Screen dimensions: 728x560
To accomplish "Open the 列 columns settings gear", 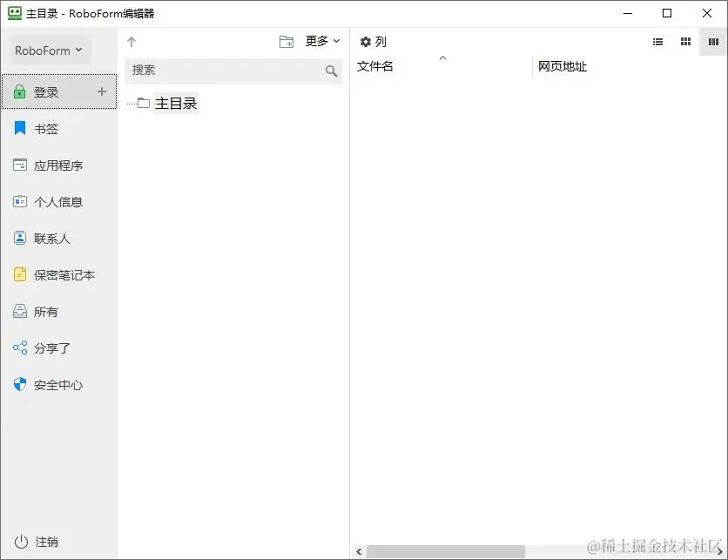I will (x=373, y=42).
